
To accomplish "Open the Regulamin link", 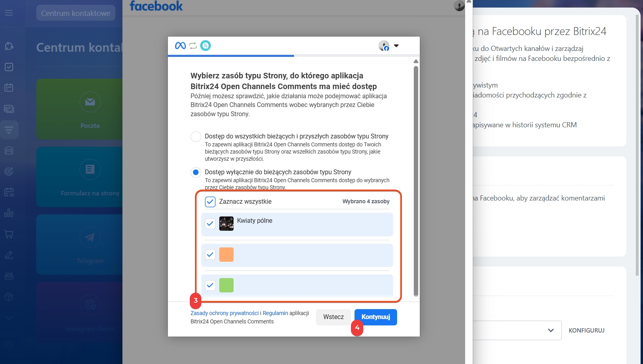I will 275,313.
